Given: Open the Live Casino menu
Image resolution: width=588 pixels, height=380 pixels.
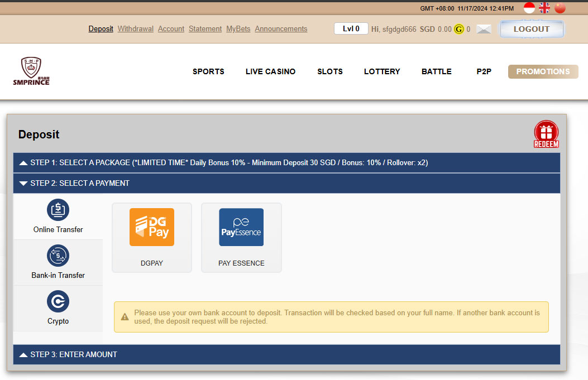Looking at the screenshot, I should pos(270,71).
